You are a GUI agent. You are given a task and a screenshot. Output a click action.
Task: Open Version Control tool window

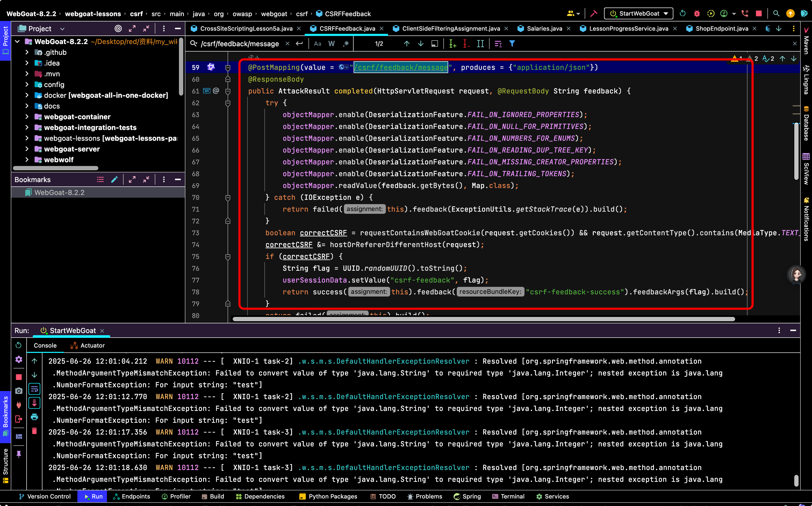pyautogui.click(x=45, y=496)
